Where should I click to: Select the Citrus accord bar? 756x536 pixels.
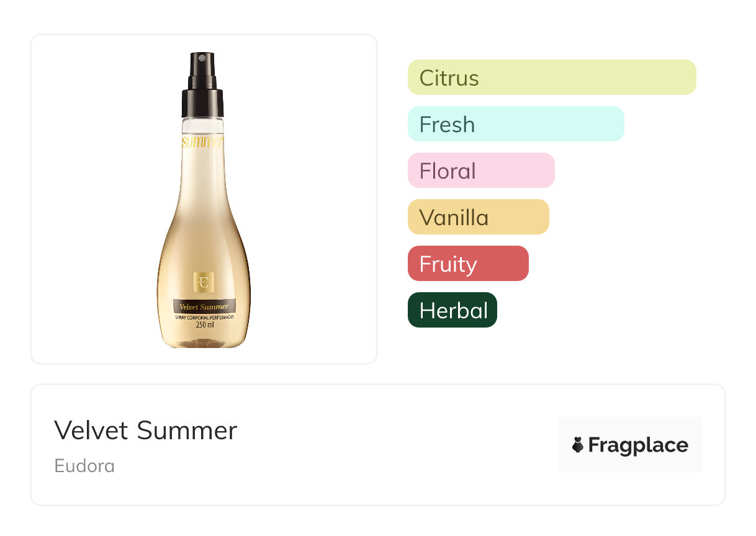pyautogui.click(x=551, y=78)
